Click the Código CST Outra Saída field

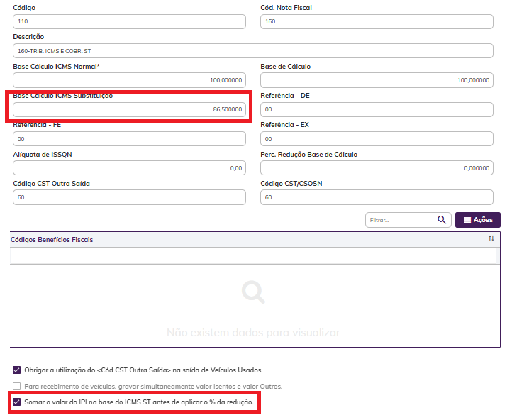[129, 197]
